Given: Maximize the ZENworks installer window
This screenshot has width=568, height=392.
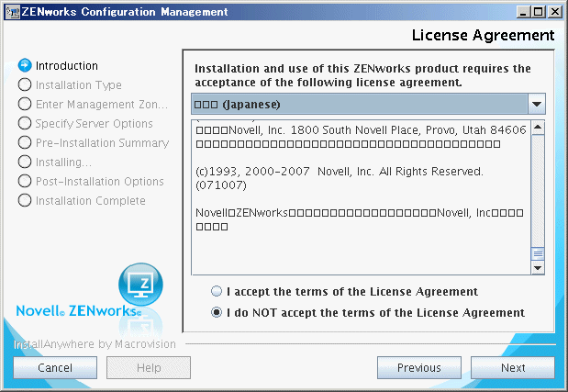Looking at the screenshot, I should coord(539,12).
